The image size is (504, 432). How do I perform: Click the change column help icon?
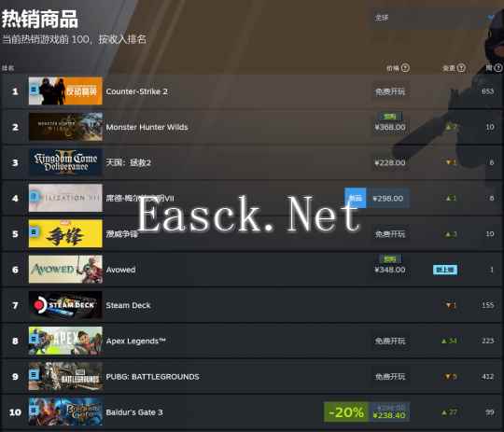[x=461, y=68]
